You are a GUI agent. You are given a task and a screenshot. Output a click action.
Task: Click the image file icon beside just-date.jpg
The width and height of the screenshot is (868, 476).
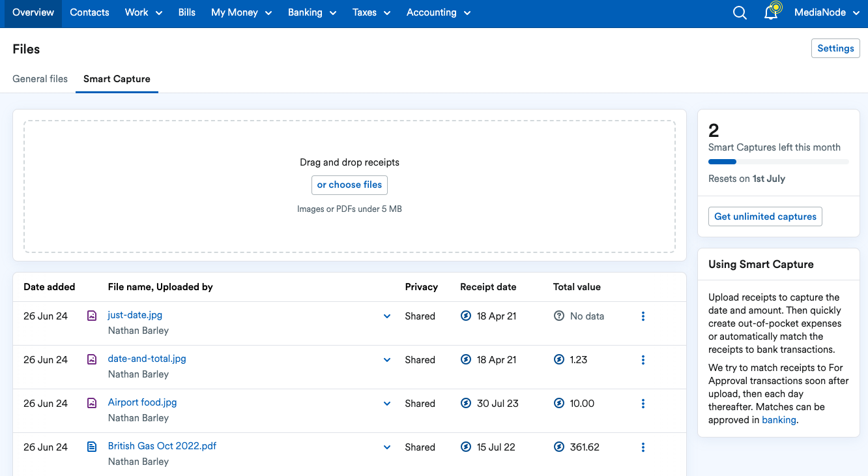click(91, 316)
